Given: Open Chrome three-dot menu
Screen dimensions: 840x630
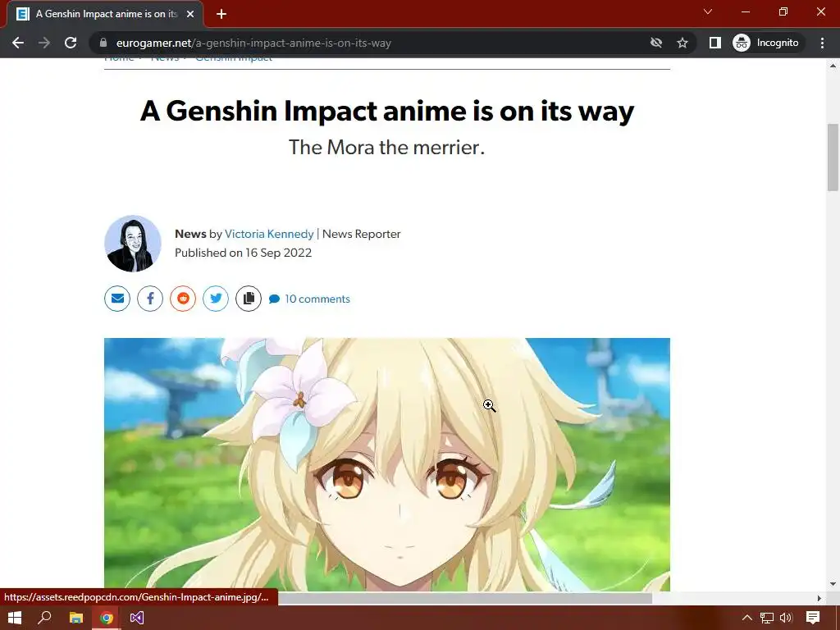Looking at the screenshot, I should tap(822, 43).
